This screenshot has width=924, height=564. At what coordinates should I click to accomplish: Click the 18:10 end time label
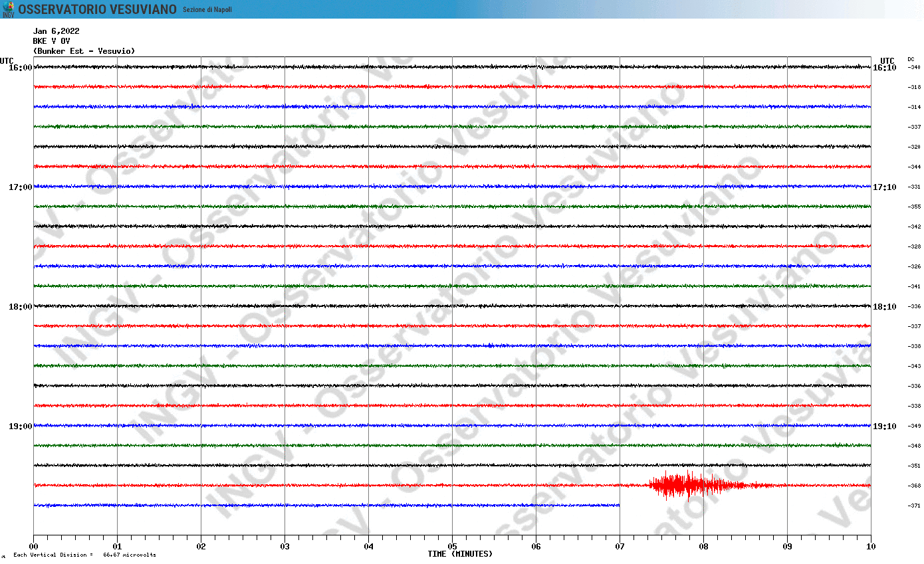(x=884, y=307)
